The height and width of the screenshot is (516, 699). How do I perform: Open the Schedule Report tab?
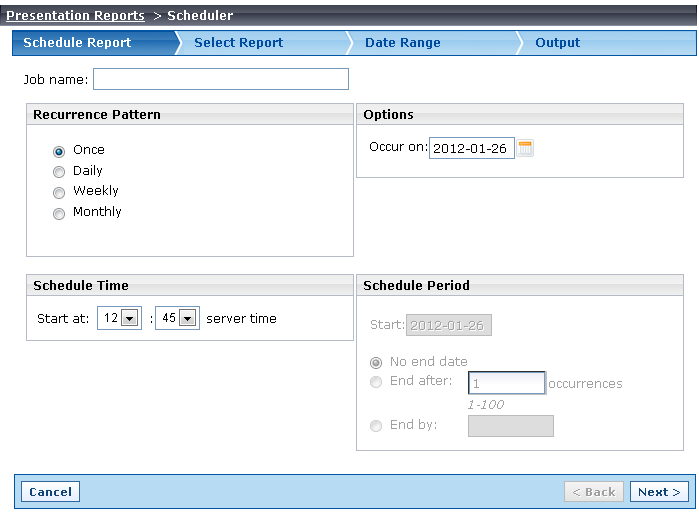point(77,42)
